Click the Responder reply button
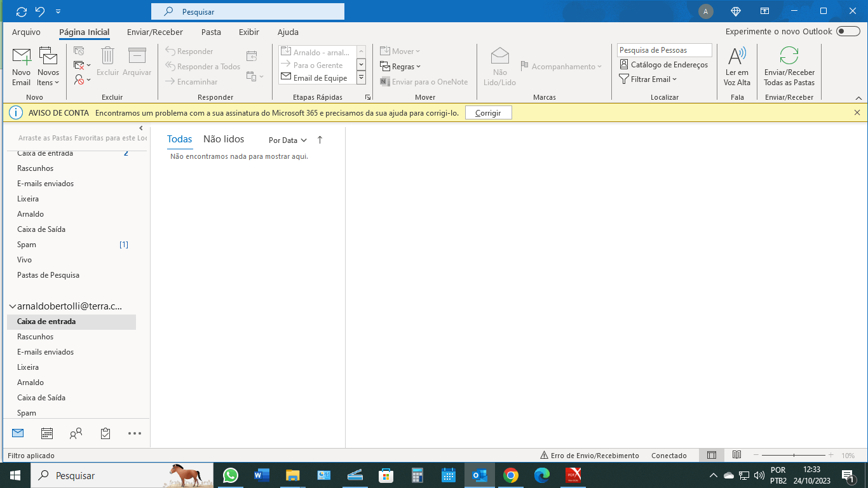 point(189,51)
